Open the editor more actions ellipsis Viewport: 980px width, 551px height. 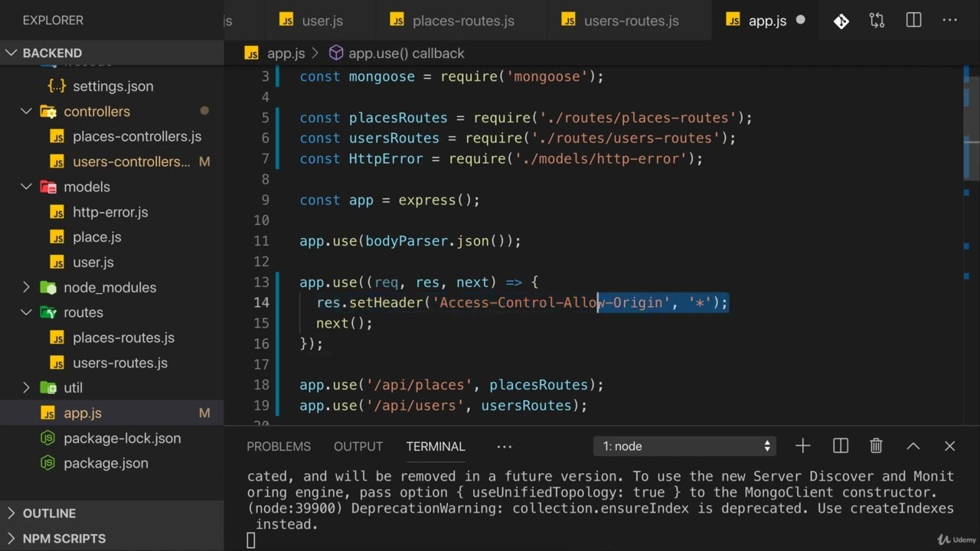[950, 21]
